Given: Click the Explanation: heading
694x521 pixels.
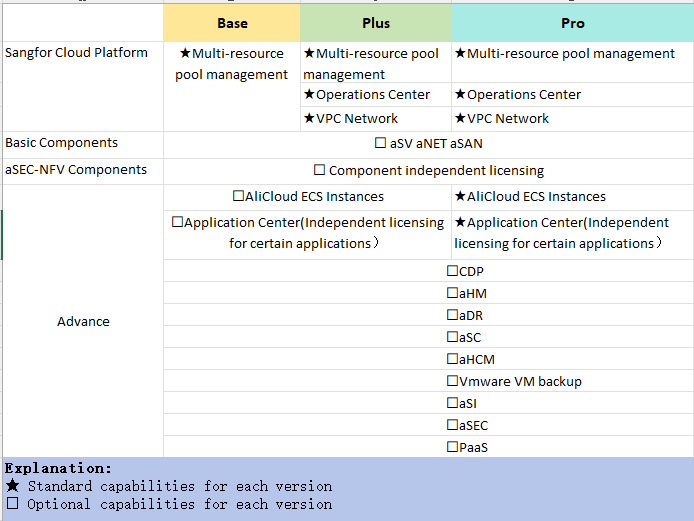Looking at the screenshot, I should tap(58, 468).
